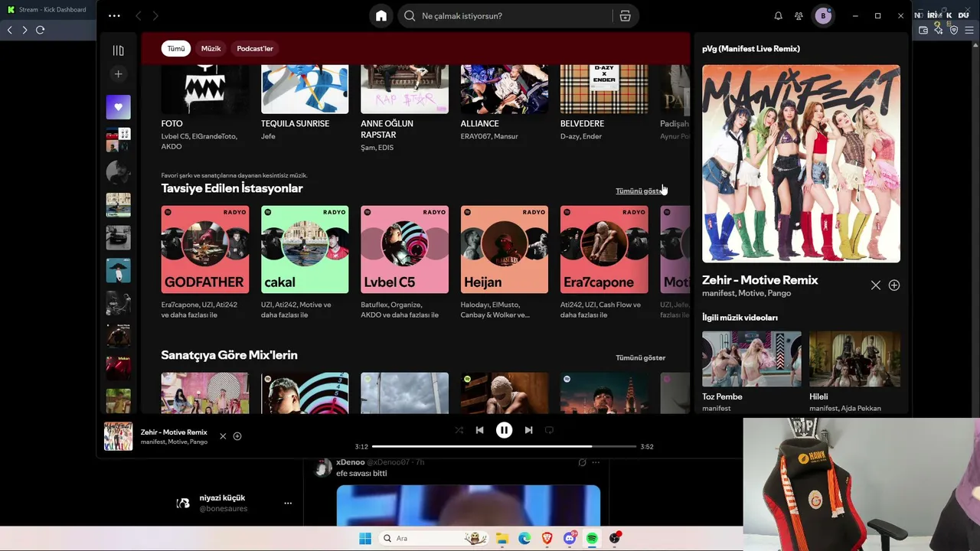Go back in the browser window
The width and height of the screenshot is (980, 551).
[x=9, y=30]
